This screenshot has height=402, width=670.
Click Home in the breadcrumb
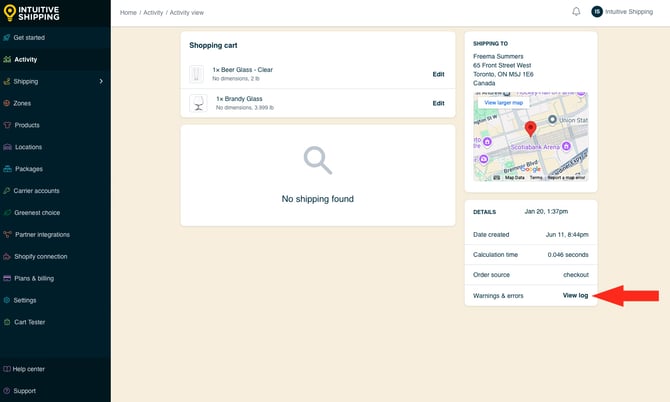128,13
